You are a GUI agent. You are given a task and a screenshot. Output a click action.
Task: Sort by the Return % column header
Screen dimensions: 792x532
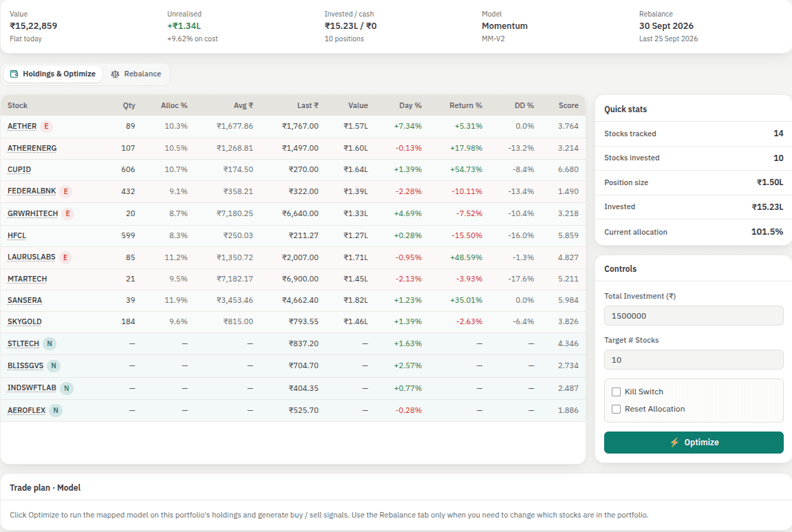(466, 105)
